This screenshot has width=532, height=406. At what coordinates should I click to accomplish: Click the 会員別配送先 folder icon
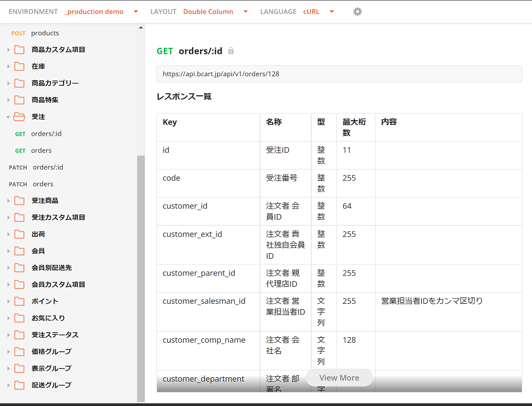point(19,268)
